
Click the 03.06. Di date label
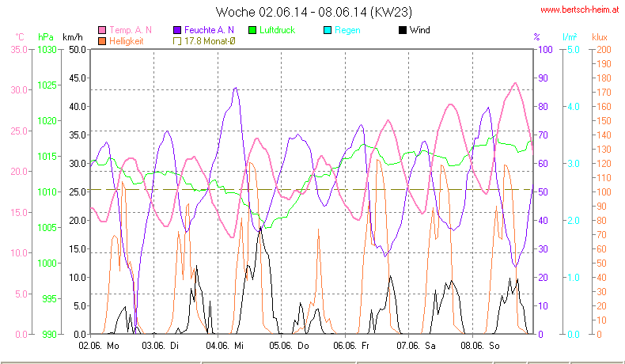(x=161, y=346)
